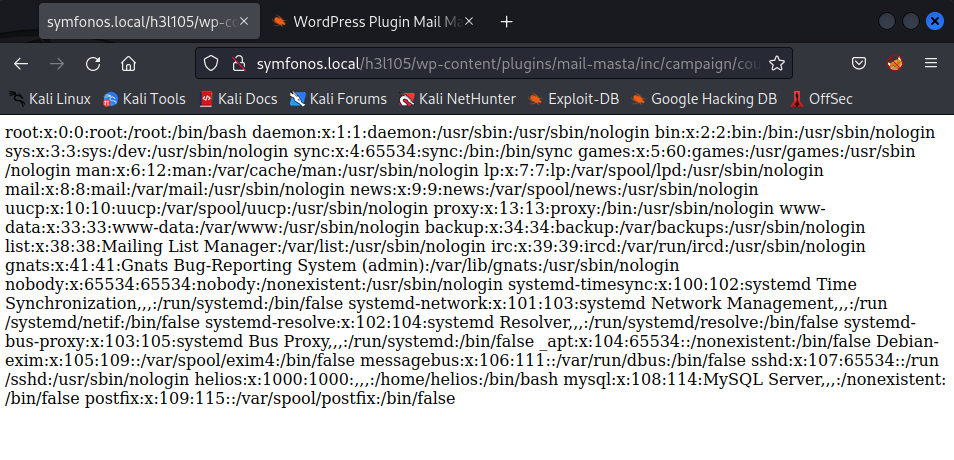Screen dimensions: 954x460
Task: Go to the Home page icon
Action: (x=128, y=64)
